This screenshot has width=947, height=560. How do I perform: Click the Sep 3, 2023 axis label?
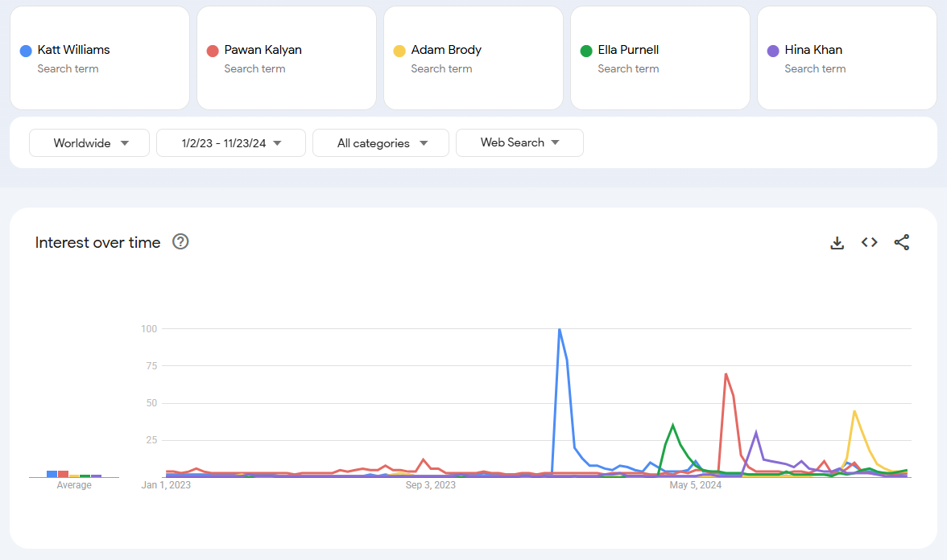431,484
